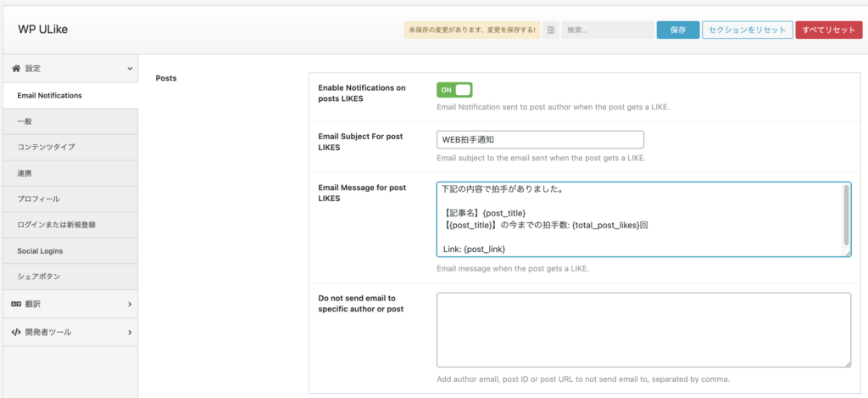Select the 一般 sidebar item

(25, 121)
